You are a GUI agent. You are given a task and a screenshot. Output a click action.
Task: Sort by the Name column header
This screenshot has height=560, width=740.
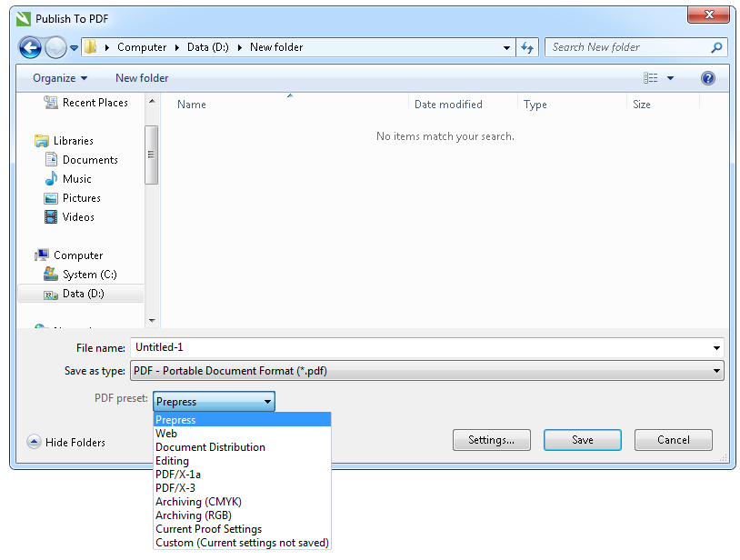point(192,105)
